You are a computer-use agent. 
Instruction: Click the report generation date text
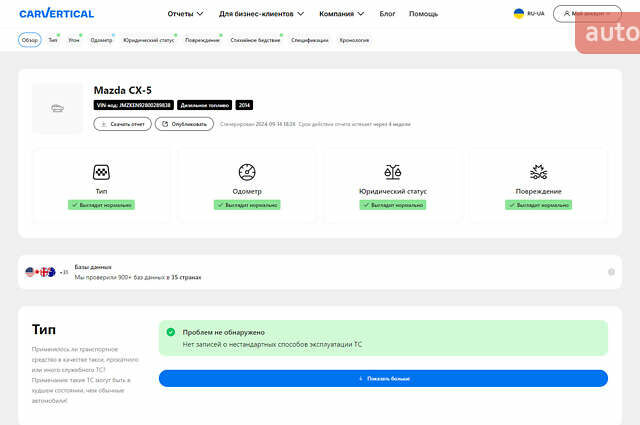[258, 124]
